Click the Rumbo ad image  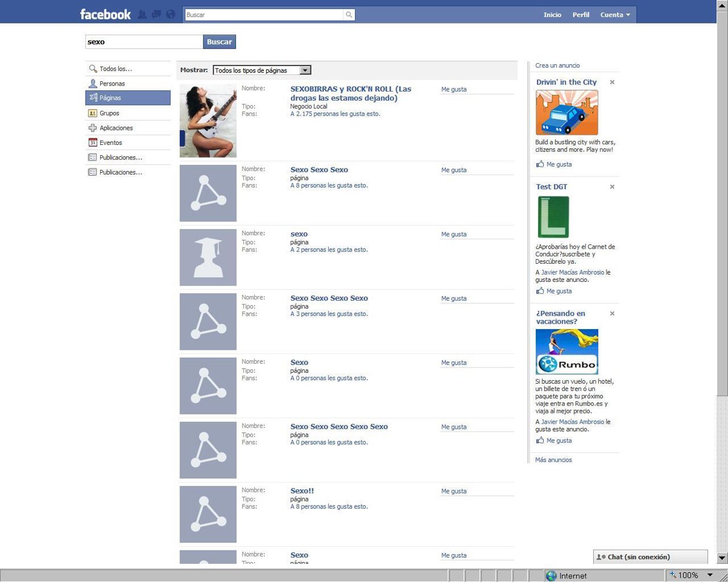click(x=567, y=352)
